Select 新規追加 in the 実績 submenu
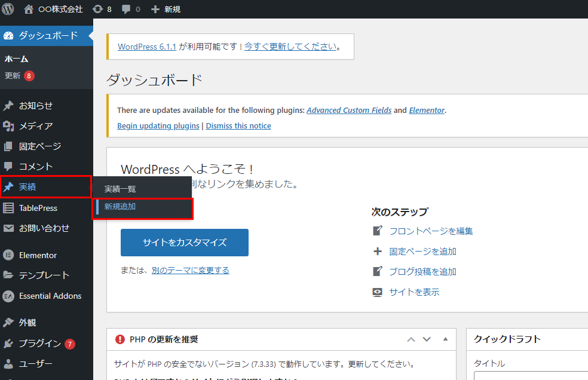This screenshot has width=588, height=380. click(120, 206)
